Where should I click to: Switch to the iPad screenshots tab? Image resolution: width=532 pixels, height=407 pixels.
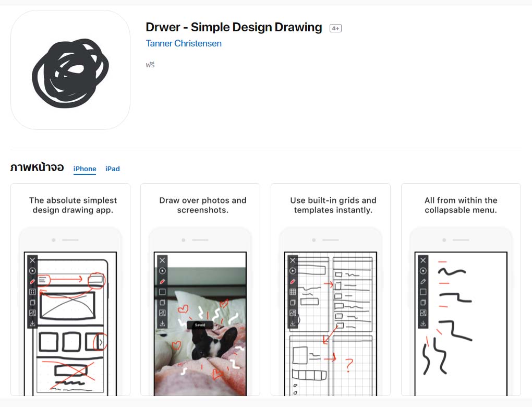pyautogui.click(x=112, y=169)
